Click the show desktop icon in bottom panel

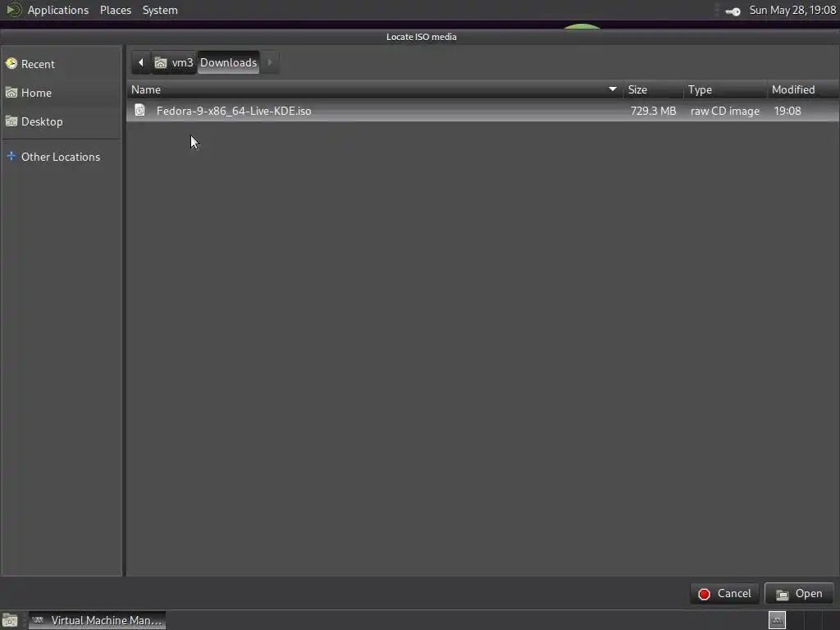[x=10, y=620]
